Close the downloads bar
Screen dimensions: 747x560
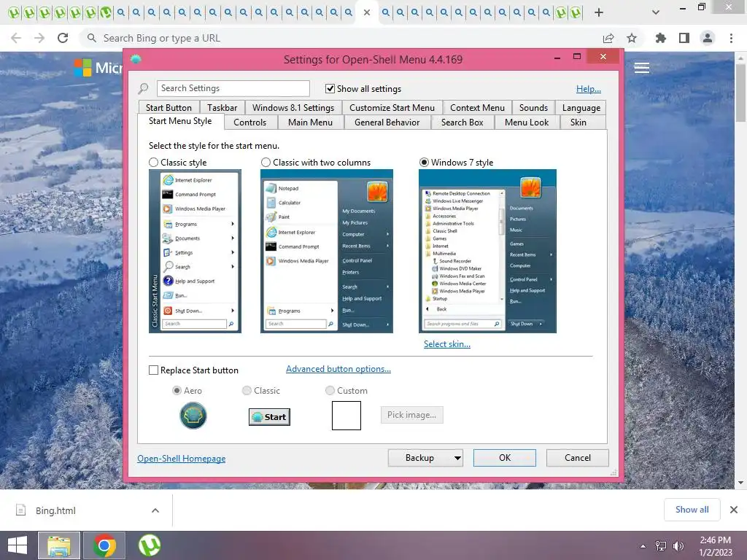(734, 510)
